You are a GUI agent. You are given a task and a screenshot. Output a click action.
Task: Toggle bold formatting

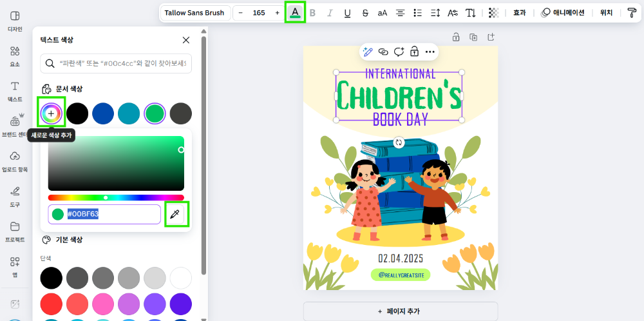click(312, 13)
